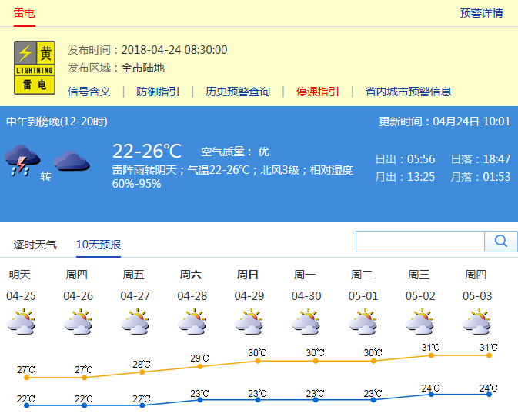Viewport: 518px width, 420px height.
Task: Click the 04-30 Monday weather icon
Action: point(306,322)
